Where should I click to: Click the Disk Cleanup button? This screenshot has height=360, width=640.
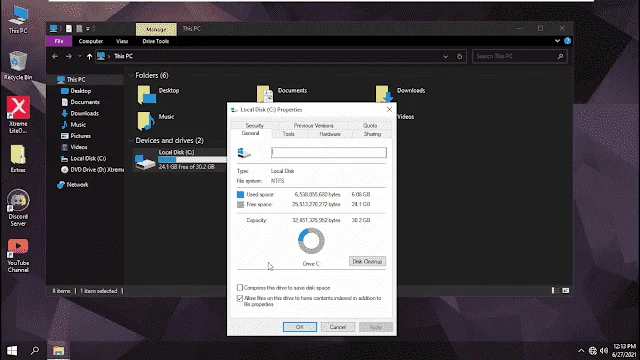click(x=367, y=261)
